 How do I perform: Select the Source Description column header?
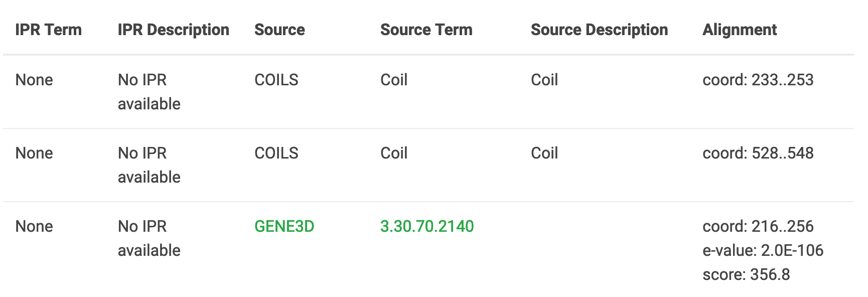pos(599,30)
